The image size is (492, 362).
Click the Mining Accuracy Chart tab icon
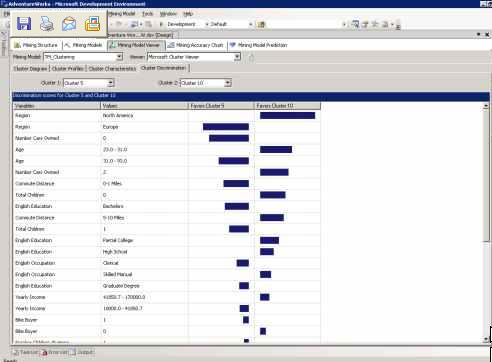171,45
